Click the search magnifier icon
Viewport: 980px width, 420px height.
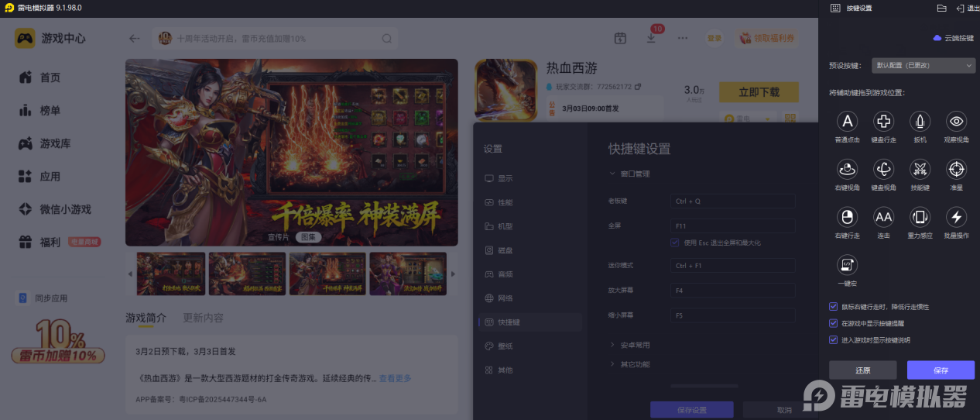pyautogui.click(x=387, y=38)
